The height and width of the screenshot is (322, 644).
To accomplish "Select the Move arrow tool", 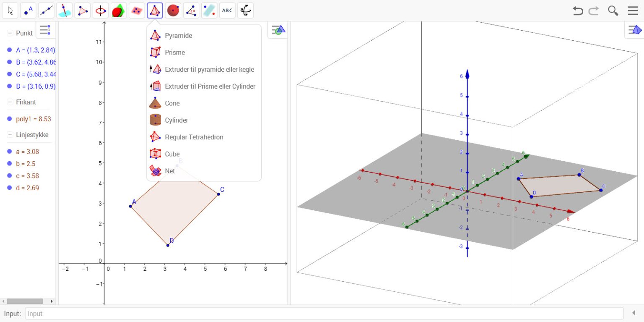I will tap(10, 10).
